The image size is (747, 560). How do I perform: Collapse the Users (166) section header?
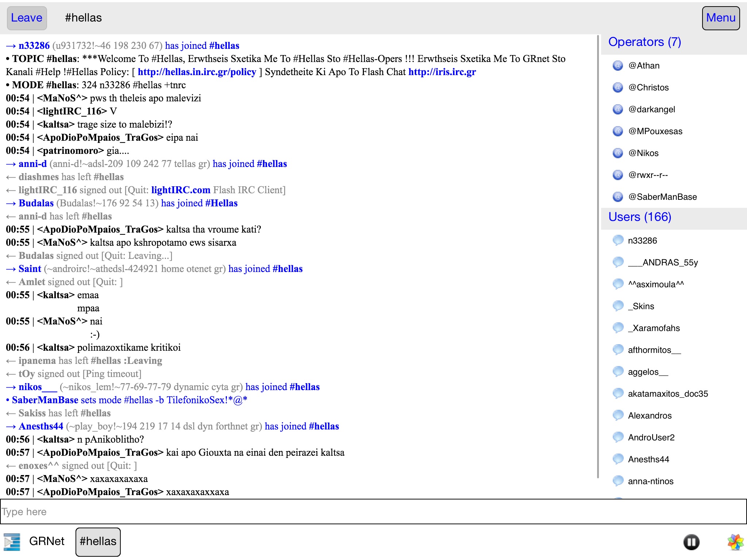[640, 217]
